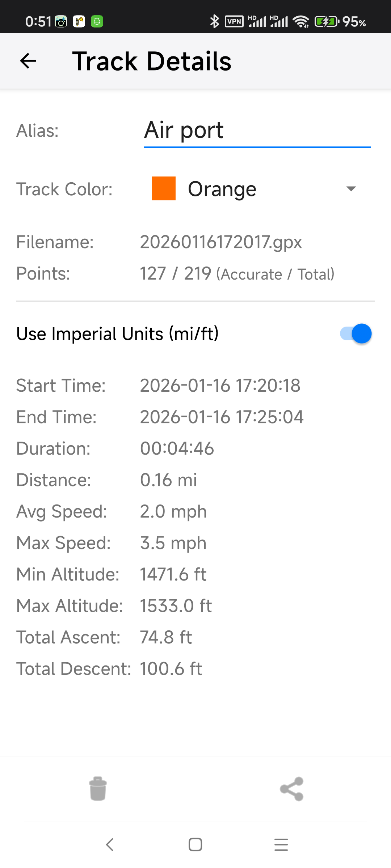Open recent apps navigation button
391x868 pixels.
(281, 845)
